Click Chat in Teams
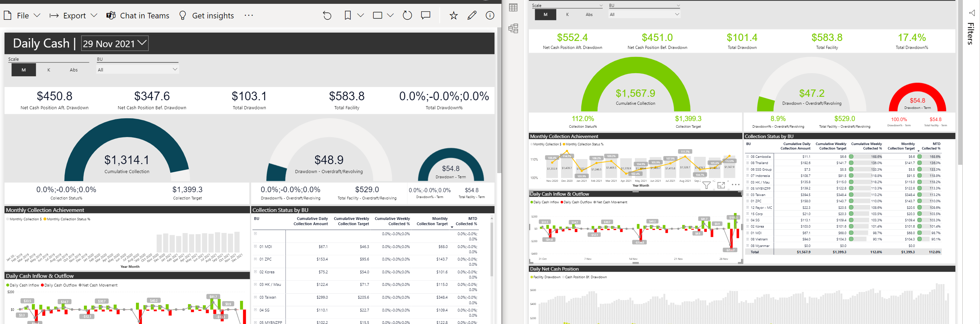This screenshot has width=980, height=324. 138,16
